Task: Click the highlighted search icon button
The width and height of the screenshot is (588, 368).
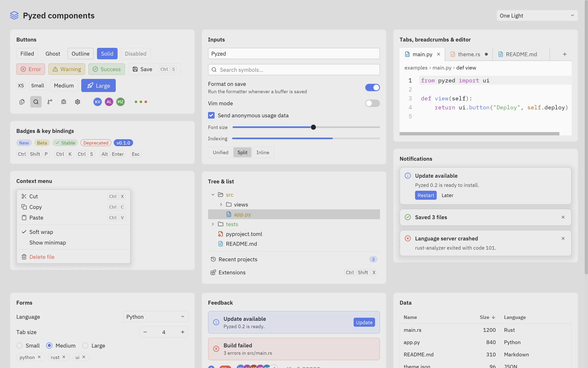Action: [x=36, y=102]
